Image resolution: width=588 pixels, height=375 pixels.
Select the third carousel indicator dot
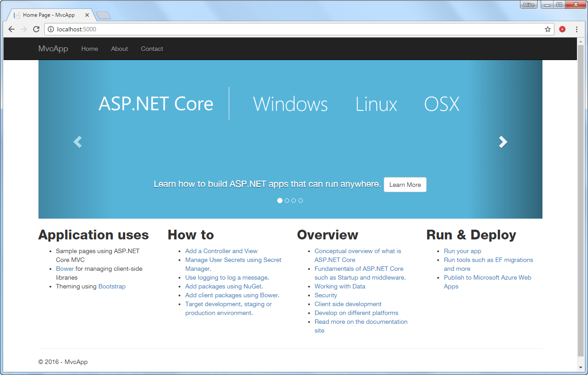point(294,200)
